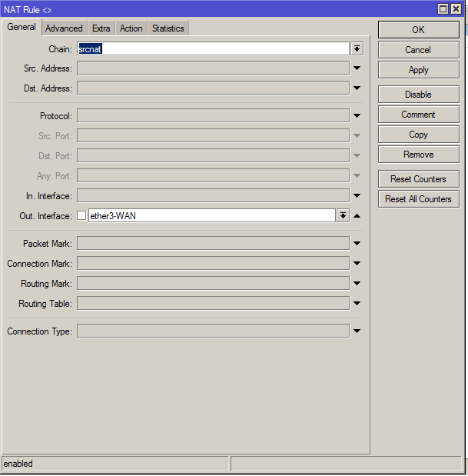Maximize the NAT Rule window
Image resolution: width=468 pixels, height=476 pixels.
click(x=443, y=8)
